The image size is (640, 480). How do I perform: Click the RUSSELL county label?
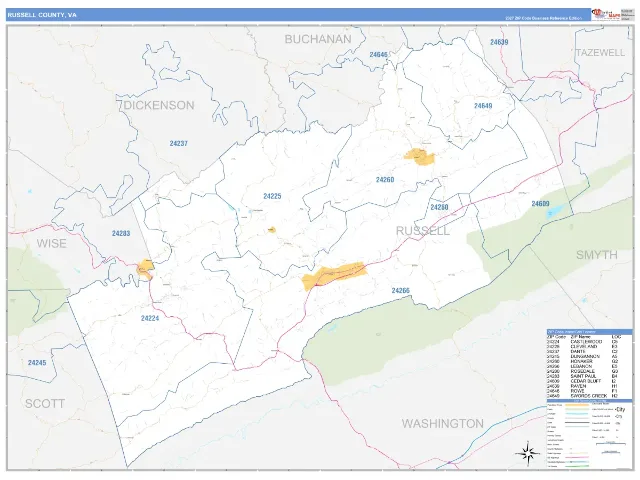click(x=423, y=231)
